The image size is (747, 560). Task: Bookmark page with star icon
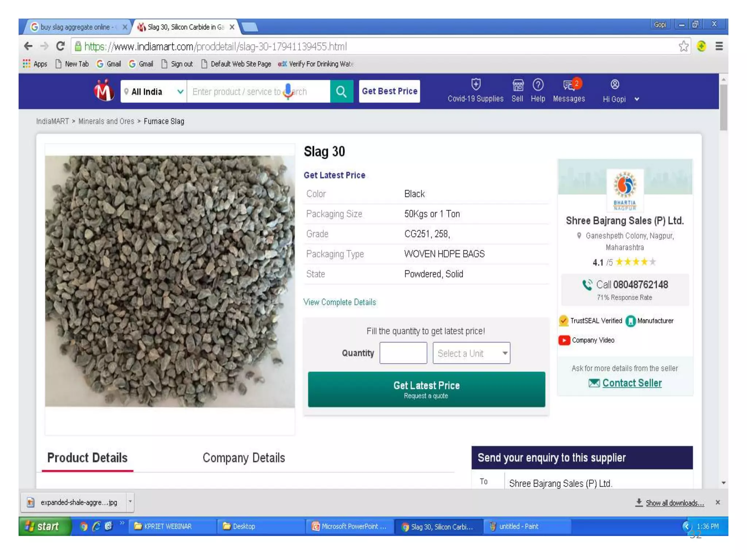[684, 46]
